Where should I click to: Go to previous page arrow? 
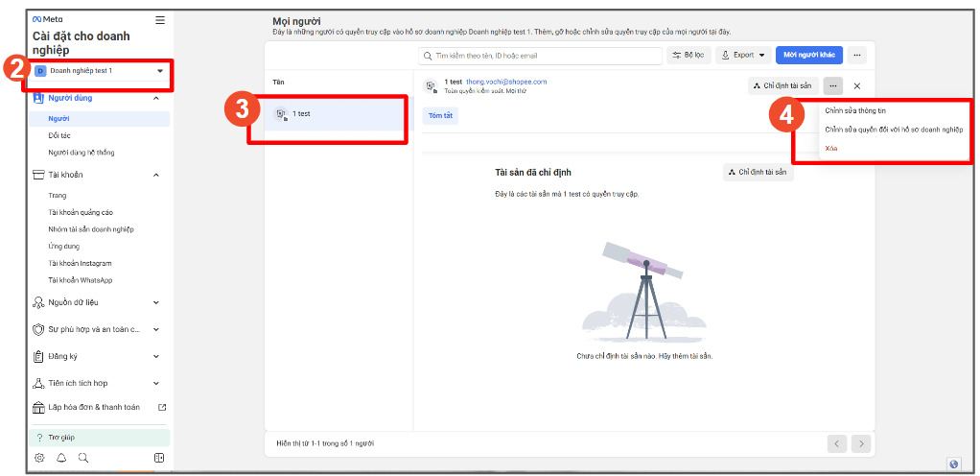(x=837, y=443)
